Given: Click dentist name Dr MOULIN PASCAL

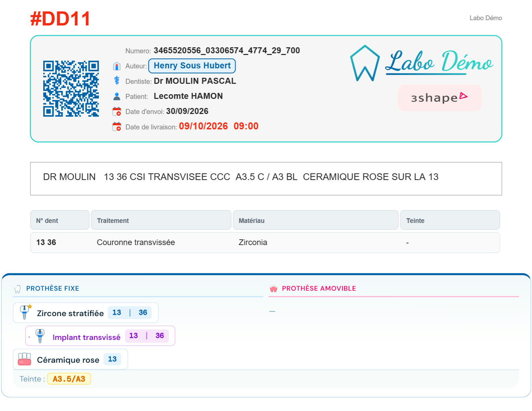Looking at the screenshot, I should (x=195, y=81).
